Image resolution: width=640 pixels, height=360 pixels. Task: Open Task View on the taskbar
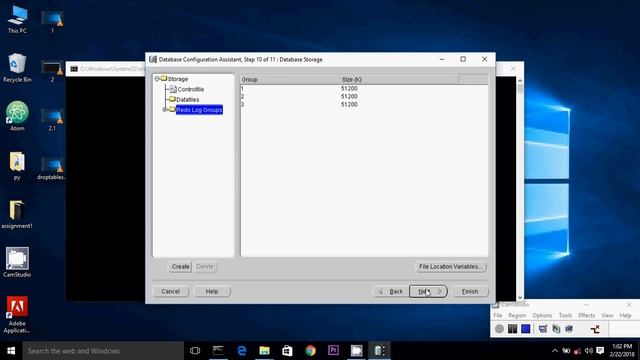(x=195, y=351)
